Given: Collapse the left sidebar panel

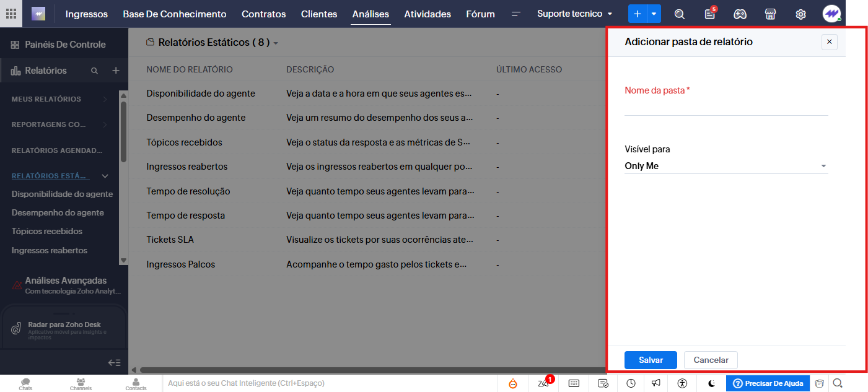Looking at the screenshot, I should [x=114, y=363].
